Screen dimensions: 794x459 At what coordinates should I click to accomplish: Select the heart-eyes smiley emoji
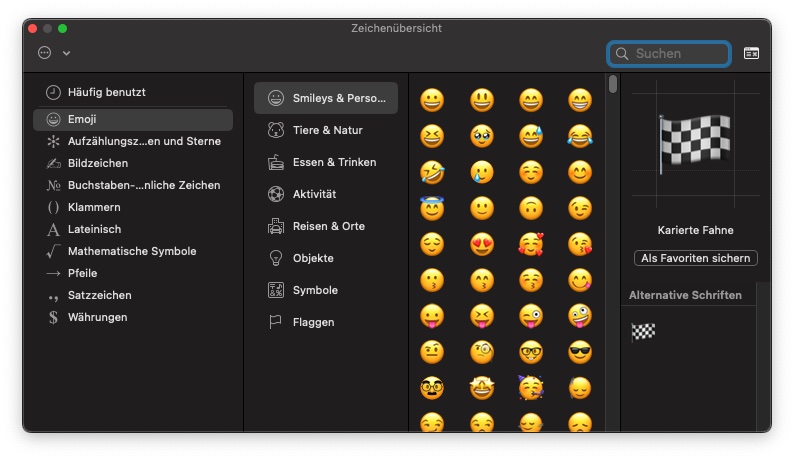click(x=482, y=243)
